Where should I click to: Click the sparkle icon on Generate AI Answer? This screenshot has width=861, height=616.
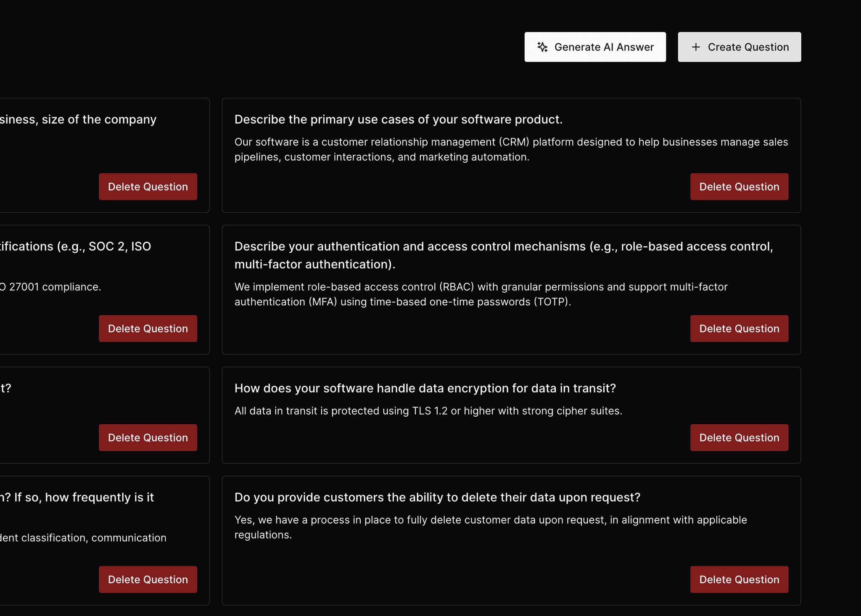542,47
